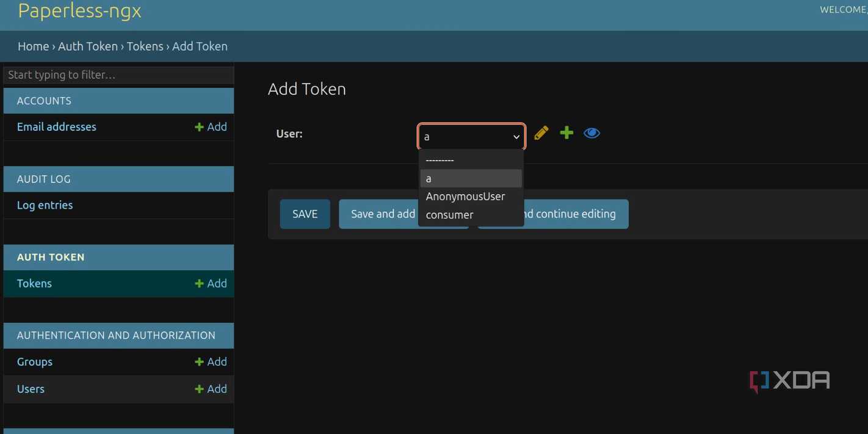Go to Home breadcrumb link
The image size is (868, 434).
click(x=33, y=46)
